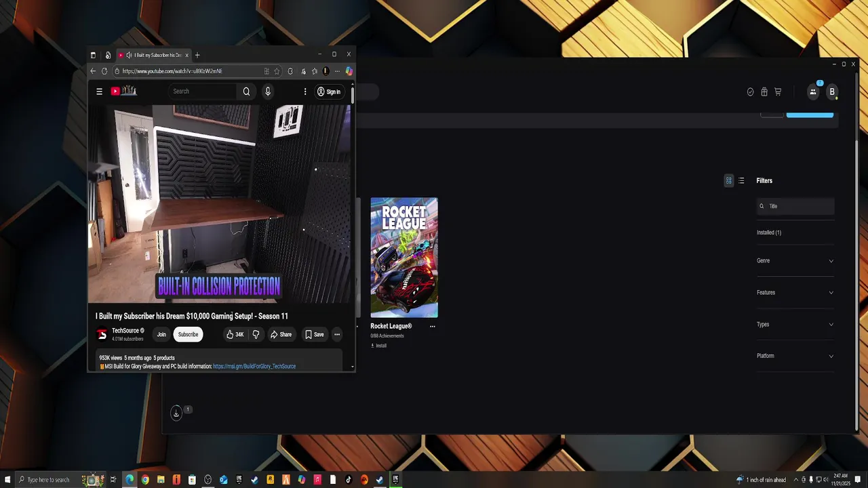Screen dimensions: 868x488
Task: Click the Sign in button
Action: [x=329, y=91]
